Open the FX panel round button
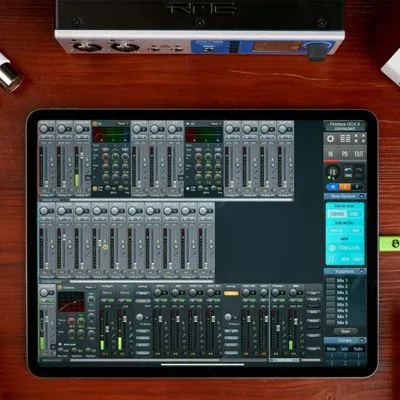400x400 pixels. 333,172
